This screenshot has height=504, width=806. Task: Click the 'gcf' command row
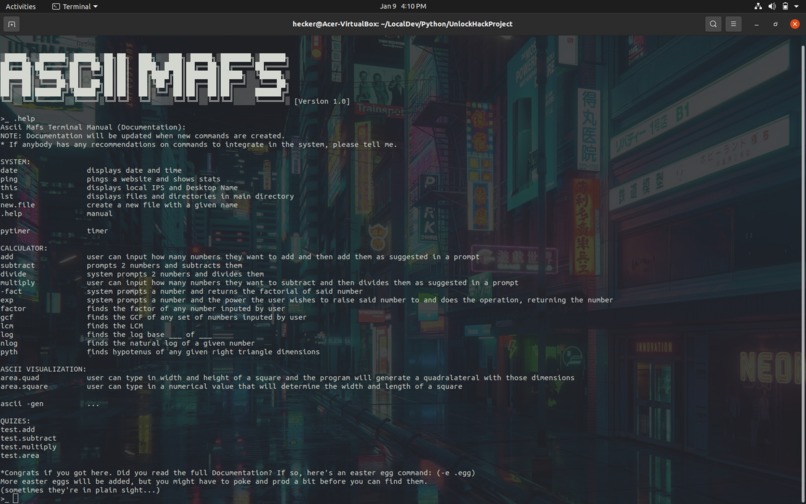point(153,317)
